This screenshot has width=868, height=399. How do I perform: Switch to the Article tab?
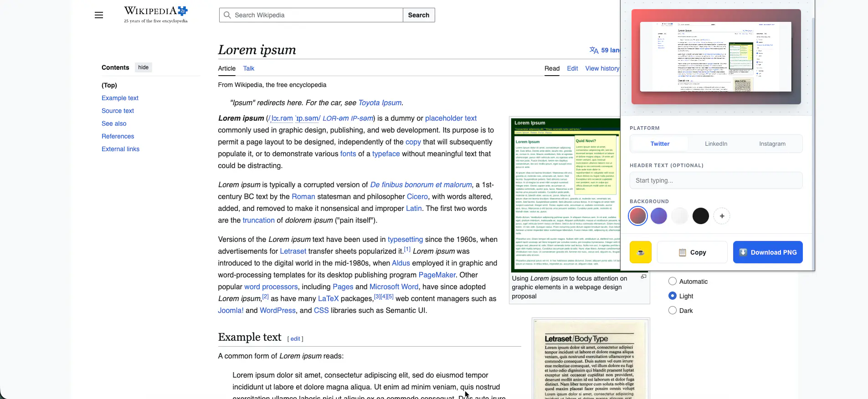[x=227, y=68]
